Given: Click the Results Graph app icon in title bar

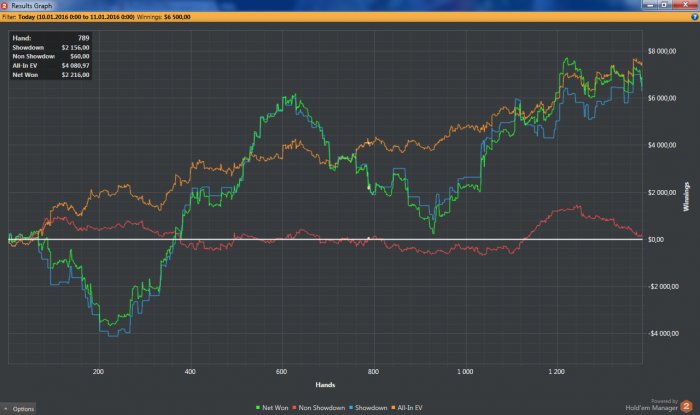Looking at the screenshot, I should [5, 5].
